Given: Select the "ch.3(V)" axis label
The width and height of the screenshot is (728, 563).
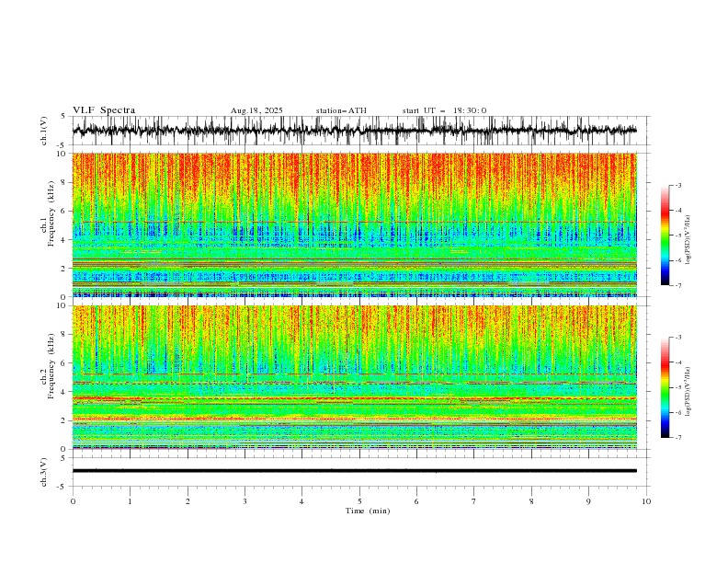Looking at the screenshot, I should tap(44, 472).
